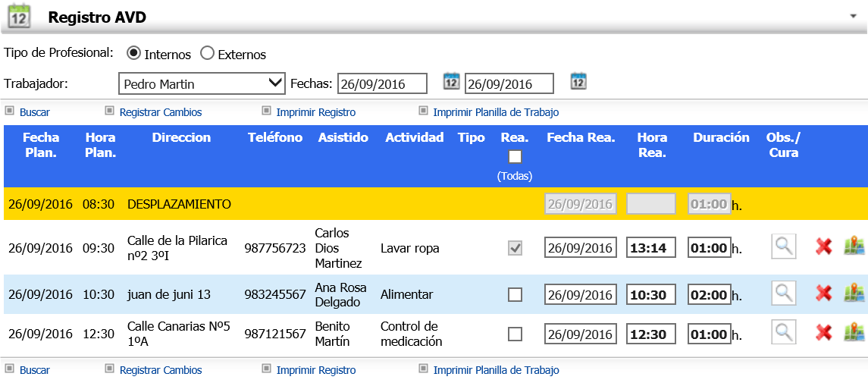Click Fecha Rea. field in Control de medicación row
This screenshot has width=868, height=383.
coord(581,334)
